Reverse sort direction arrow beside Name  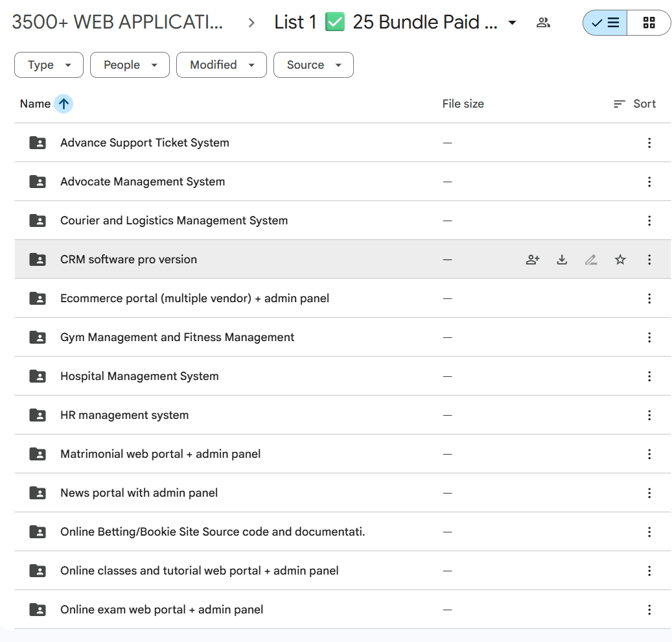64,104
